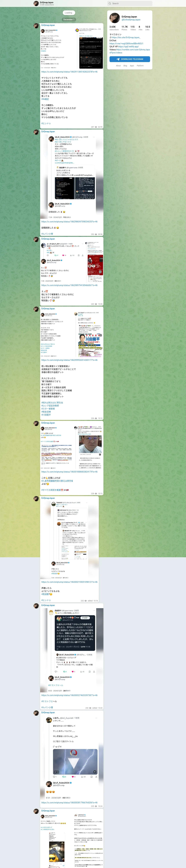Focus the Search input field
Screen dimensions: 186x868
130,3
